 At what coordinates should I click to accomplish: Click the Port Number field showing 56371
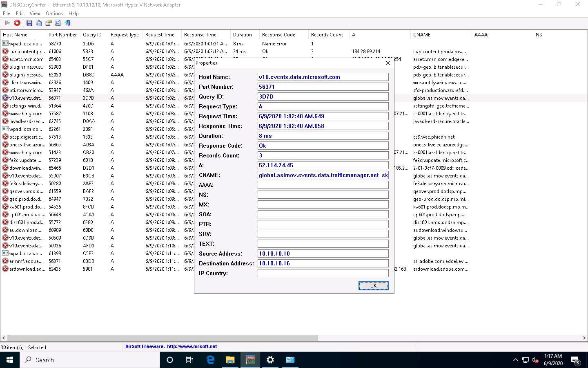point(323,87)
